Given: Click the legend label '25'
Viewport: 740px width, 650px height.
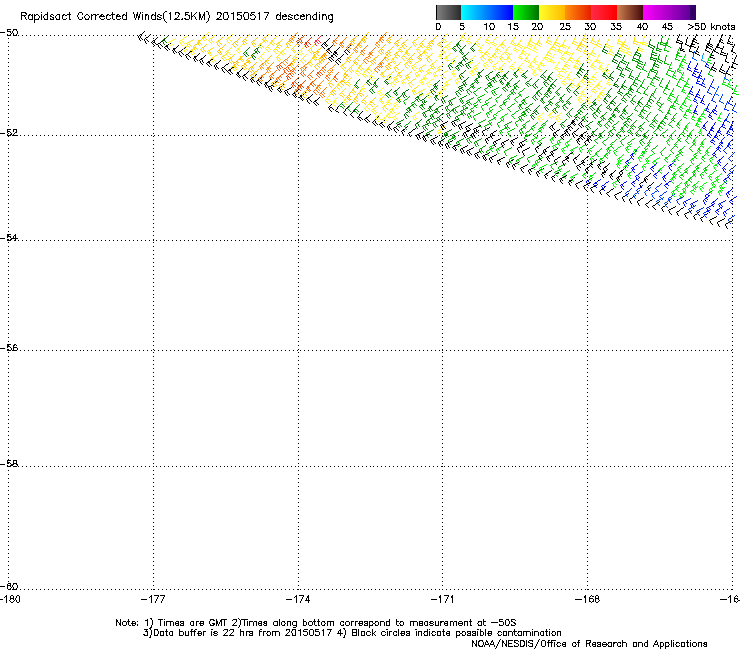Looking at the screenshot, I should (x=565, y=27).
